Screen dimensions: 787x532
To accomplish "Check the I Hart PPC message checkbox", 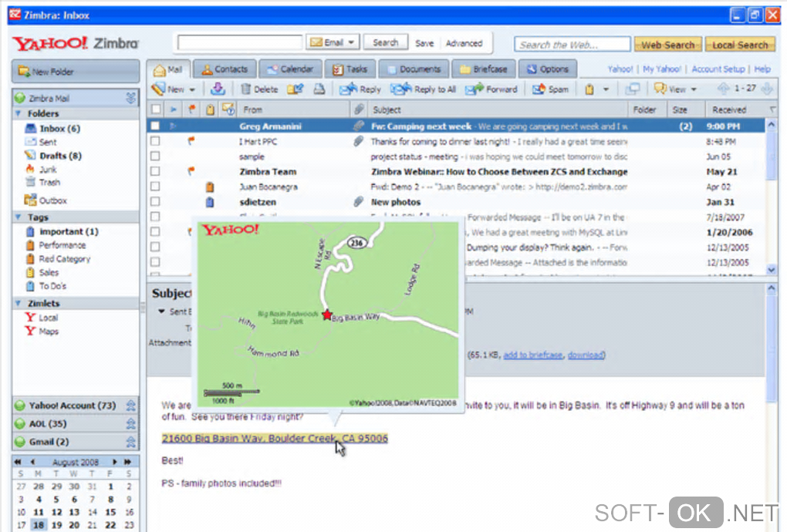I will click(156, 141).
